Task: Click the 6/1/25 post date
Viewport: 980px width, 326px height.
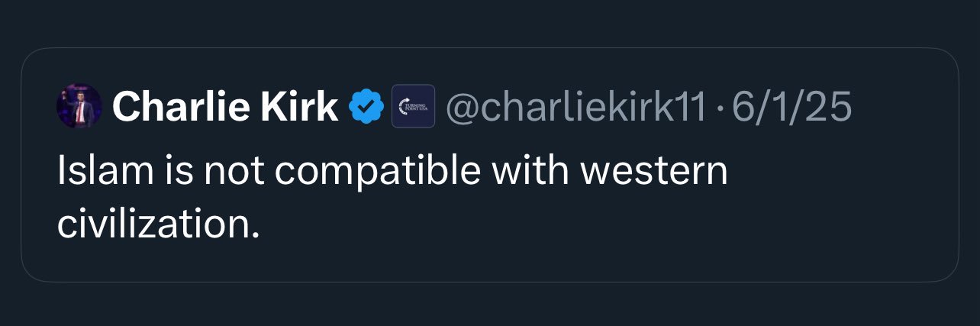Action: 791,107
